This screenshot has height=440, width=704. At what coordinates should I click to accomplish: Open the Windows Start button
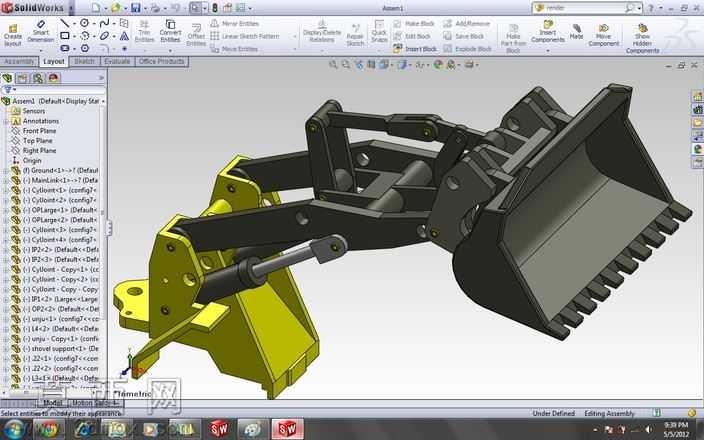coord(15,429)
